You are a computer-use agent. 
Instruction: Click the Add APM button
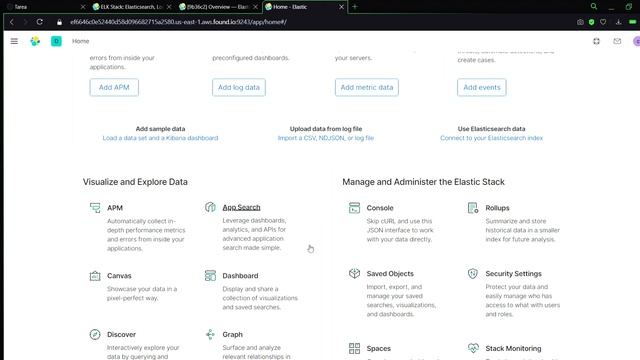point(114,87)
